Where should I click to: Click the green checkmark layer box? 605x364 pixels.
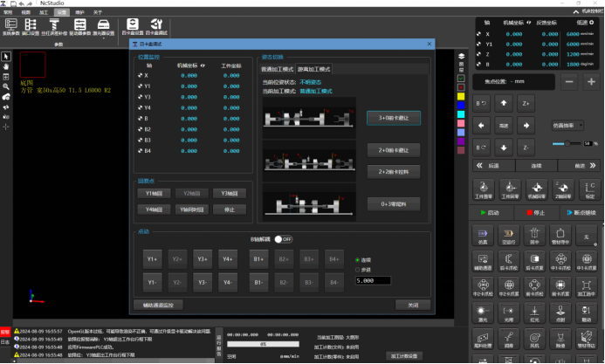click(x=461, y=79)
